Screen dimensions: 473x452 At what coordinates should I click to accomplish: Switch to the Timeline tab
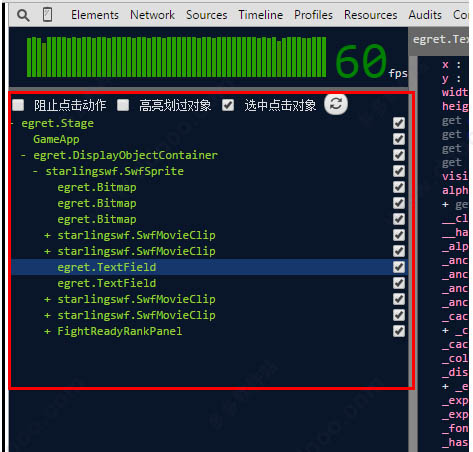click(261, 15)
